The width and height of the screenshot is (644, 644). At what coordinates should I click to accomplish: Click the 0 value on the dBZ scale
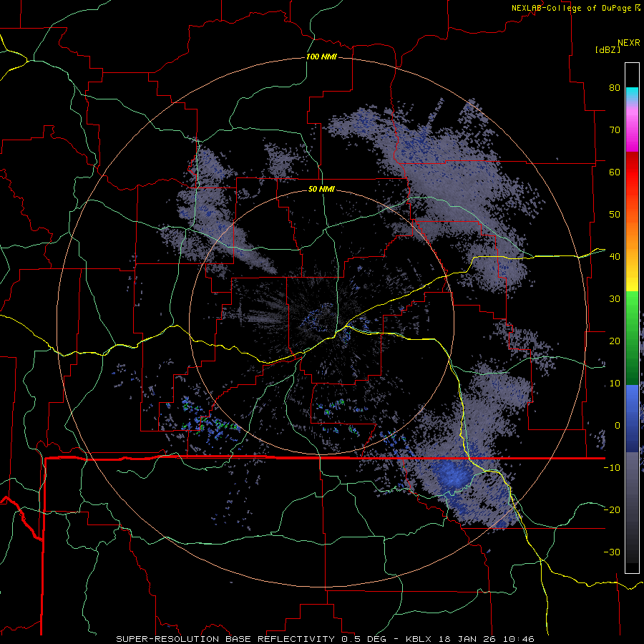coord(618,426)
